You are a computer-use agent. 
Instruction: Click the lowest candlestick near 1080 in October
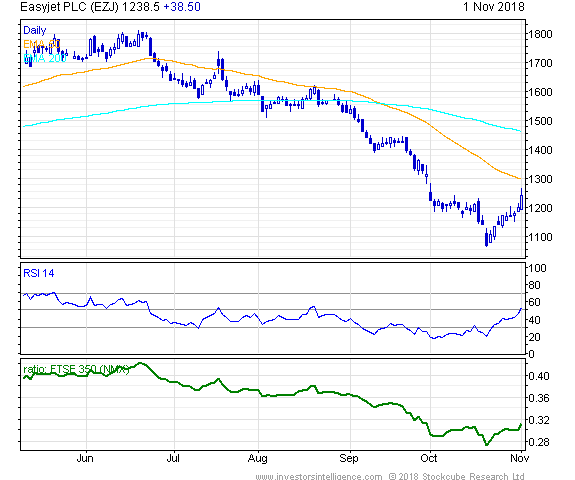(487, 238)
